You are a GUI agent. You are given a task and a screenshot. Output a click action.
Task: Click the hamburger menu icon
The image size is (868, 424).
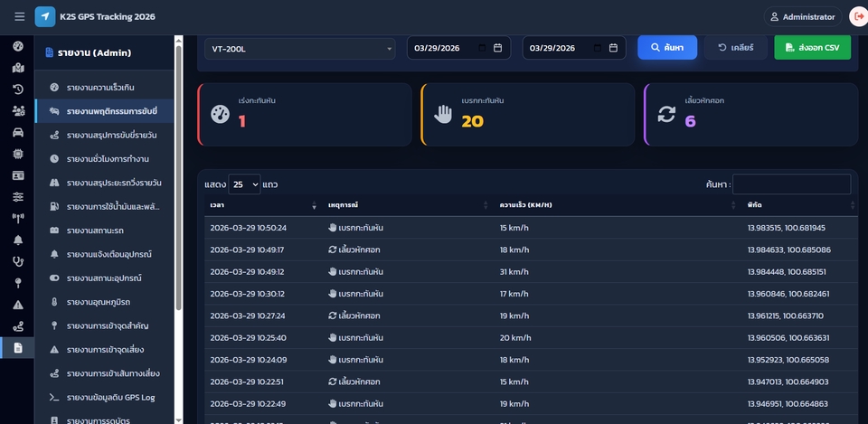[x=19, y=16]
